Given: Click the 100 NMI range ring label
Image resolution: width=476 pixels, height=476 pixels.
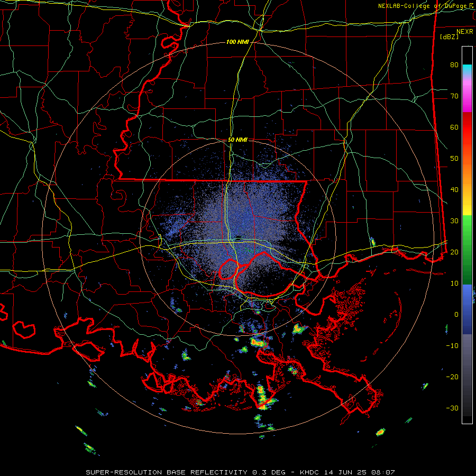Looking at the screenshot, I should pos(237,42).
